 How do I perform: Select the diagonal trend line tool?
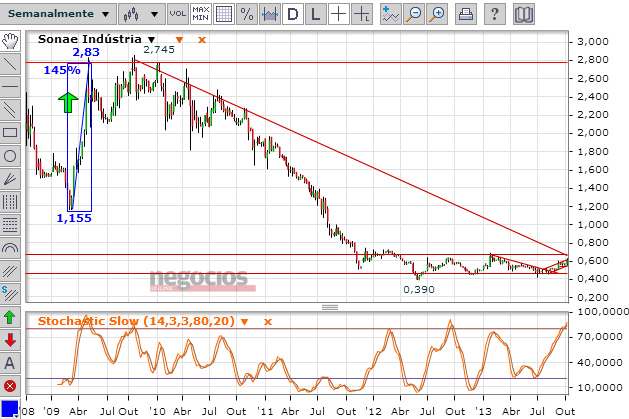[x=10, y=63]
